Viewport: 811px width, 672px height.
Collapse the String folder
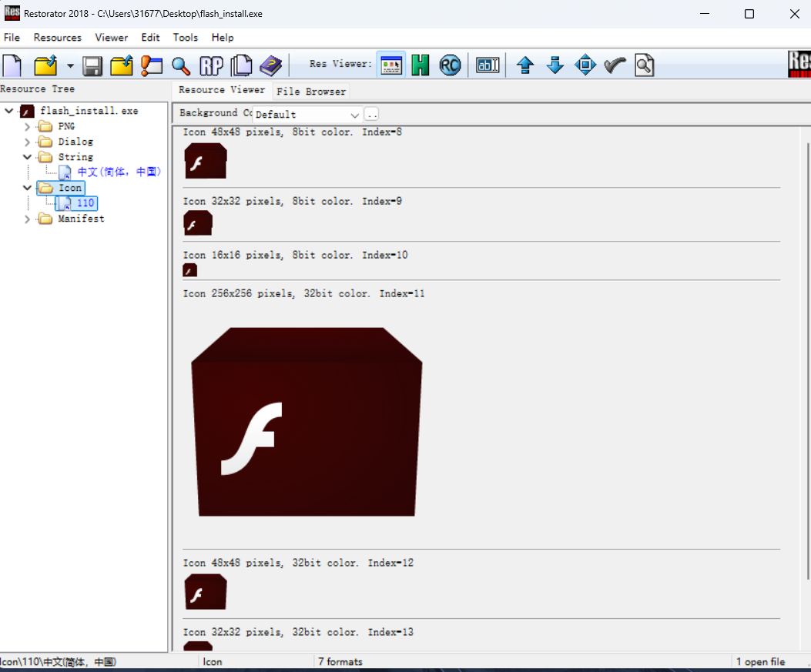[28, 157]
